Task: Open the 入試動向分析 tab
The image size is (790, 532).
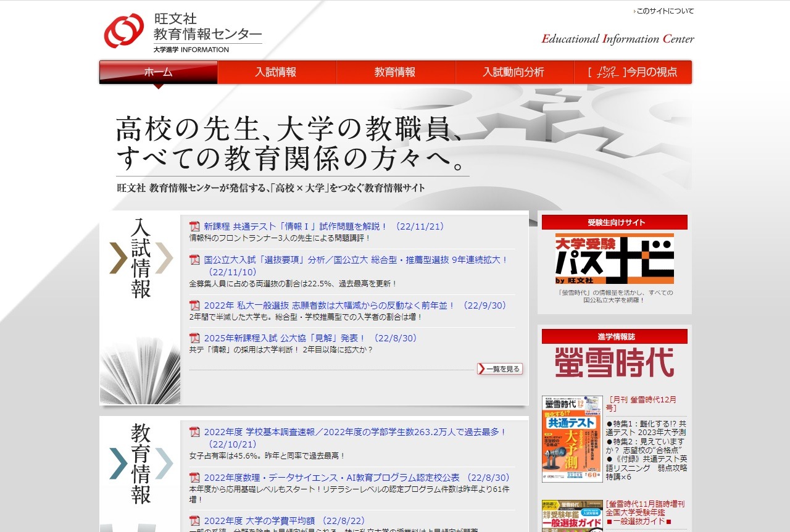Action: point(514,72)
